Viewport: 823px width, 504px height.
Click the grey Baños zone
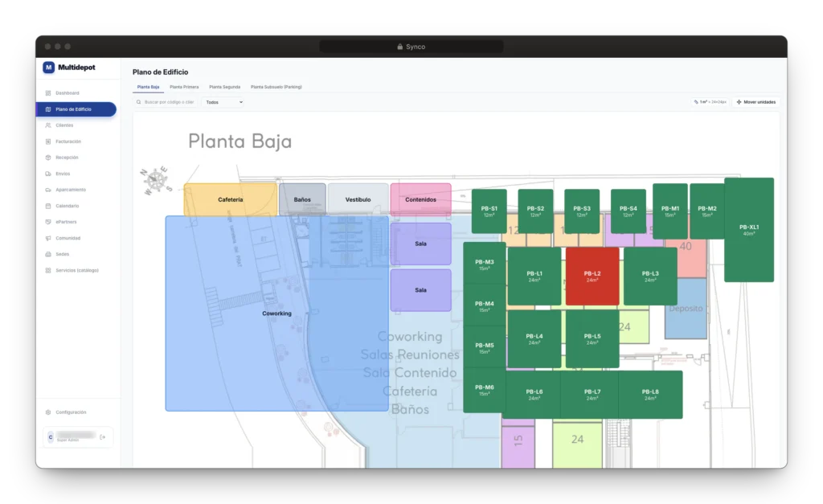coord(302,199)
